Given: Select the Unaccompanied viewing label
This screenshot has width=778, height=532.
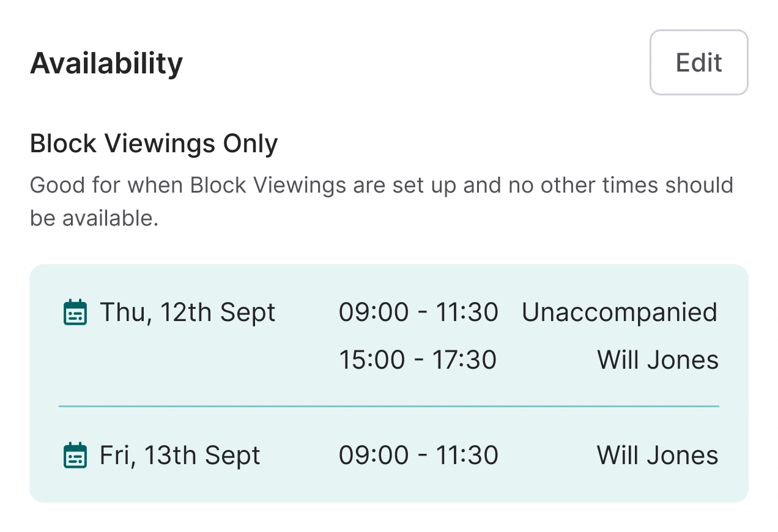Looking at the screenshot, I should (619, 312).
